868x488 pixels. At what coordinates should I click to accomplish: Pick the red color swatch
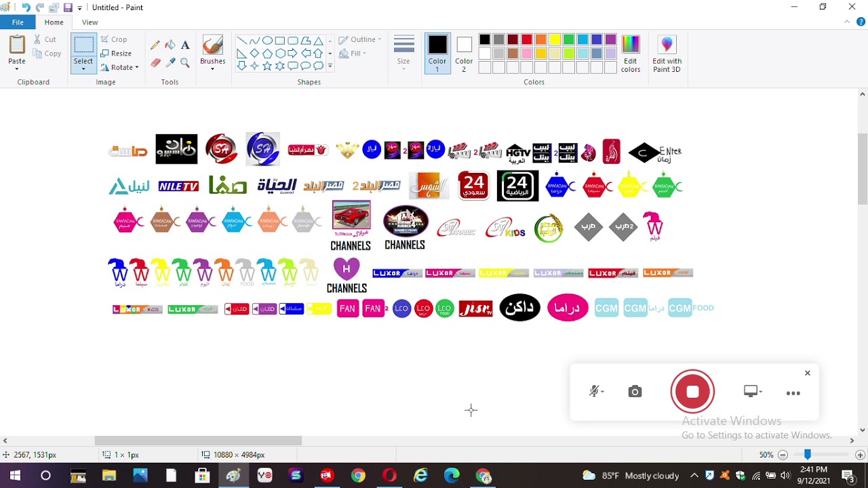[x=527, y=39]
